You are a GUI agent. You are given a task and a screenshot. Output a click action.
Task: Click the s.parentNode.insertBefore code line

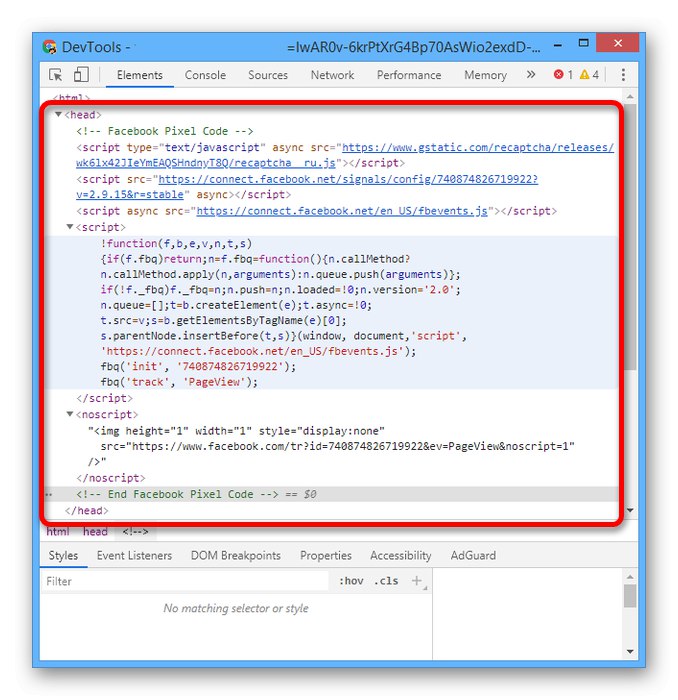point(283,336)
